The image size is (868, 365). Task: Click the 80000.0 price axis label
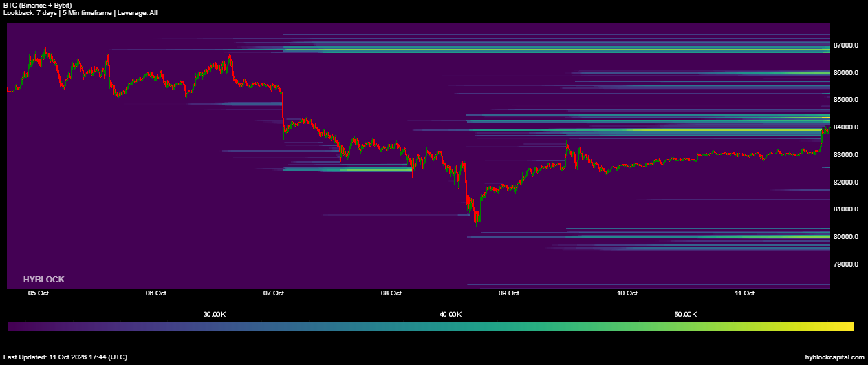846,237
